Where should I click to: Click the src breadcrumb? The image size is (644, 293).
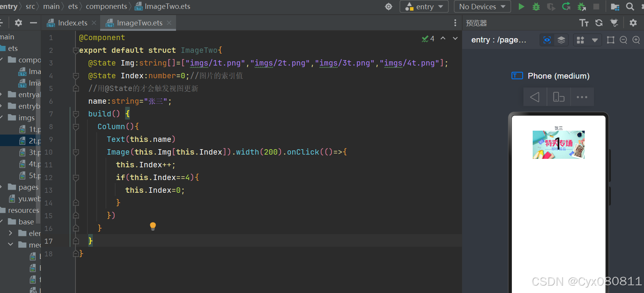pos(30,6)
